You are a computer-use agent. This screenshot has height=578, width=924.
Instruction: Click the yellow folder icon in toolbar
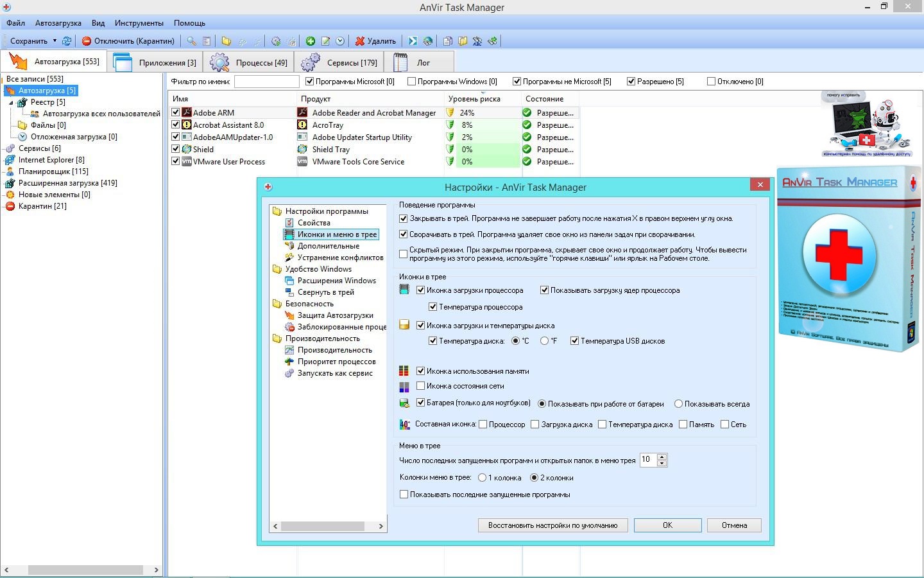(x=227, y=41)
